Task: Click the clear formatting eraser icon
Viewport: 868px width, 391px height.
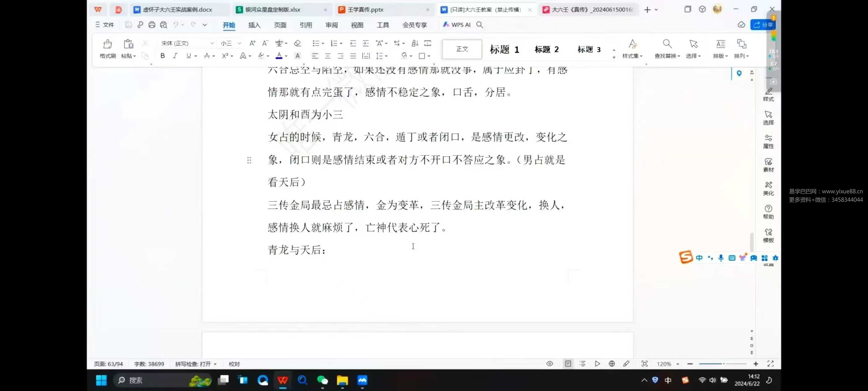Action: 297,43
